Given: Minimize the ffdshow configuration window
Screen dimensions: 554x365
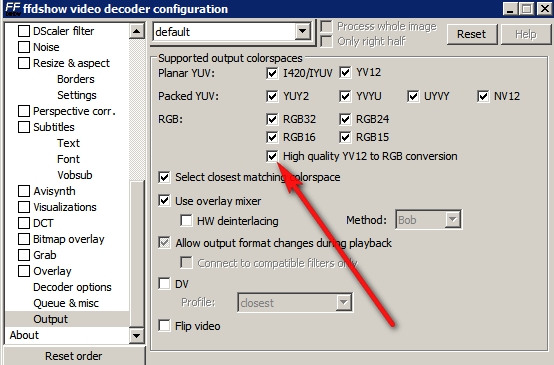Looking at the screenshot, I should pos(510,9).
